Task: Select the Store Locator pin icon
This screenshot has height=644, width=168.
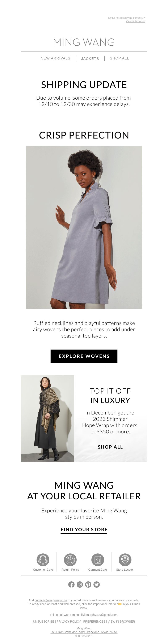Action: tap(125, 560)
